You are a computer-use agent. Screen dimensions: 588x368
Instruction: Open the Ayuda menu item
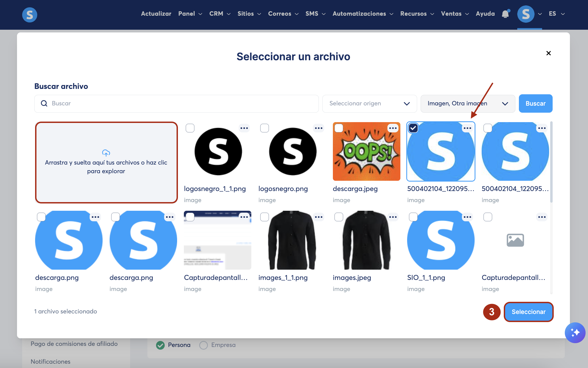coord(485,14)
